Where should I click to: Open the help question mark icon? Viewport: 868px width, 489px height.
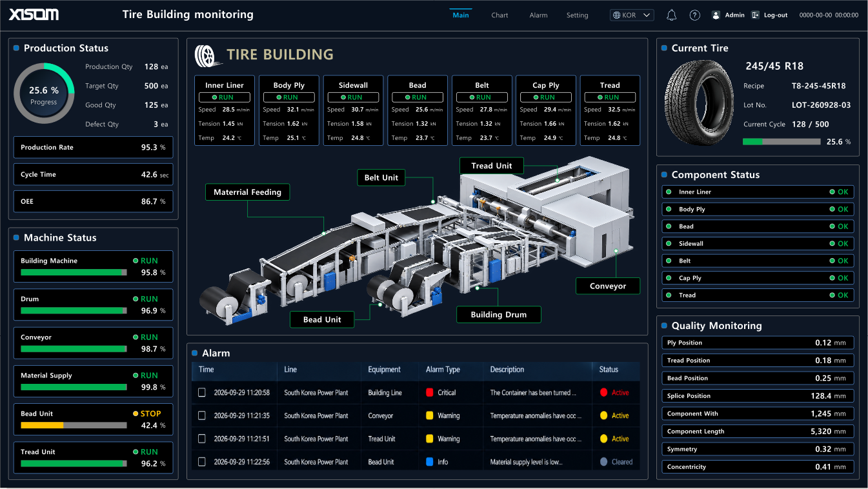[694, 15]
